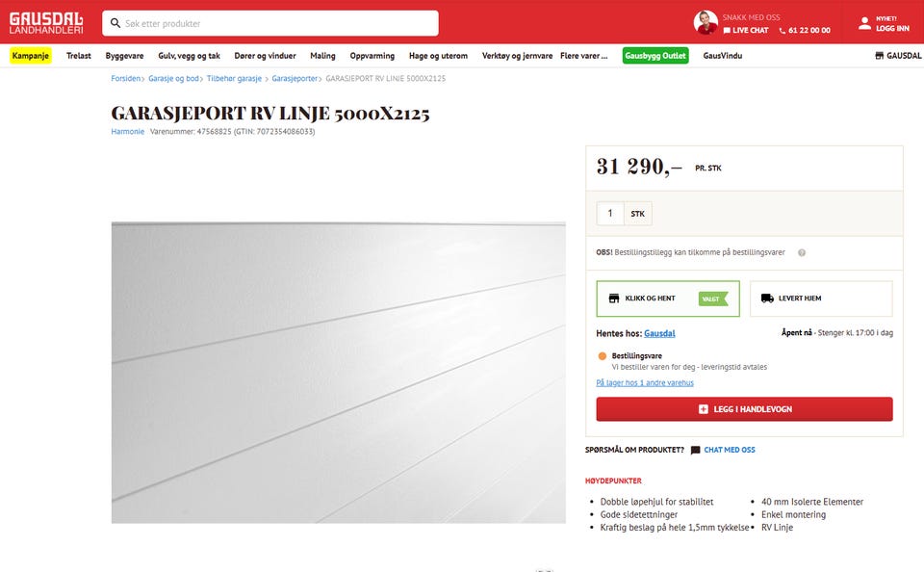This screenshot has width=924, height=572.
Task: Click the Logg inn link
Action: click(x=892, y=28)
